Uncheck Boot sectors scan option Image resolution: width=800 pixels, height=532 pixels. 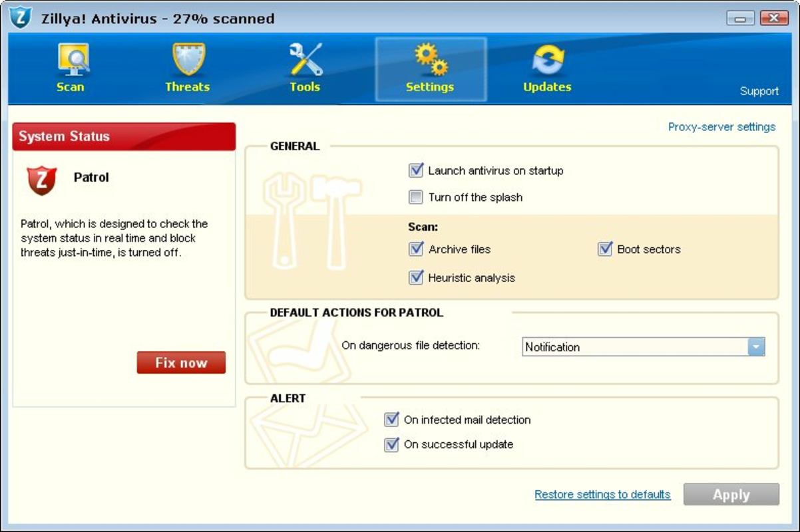click(x=605, y=249)
